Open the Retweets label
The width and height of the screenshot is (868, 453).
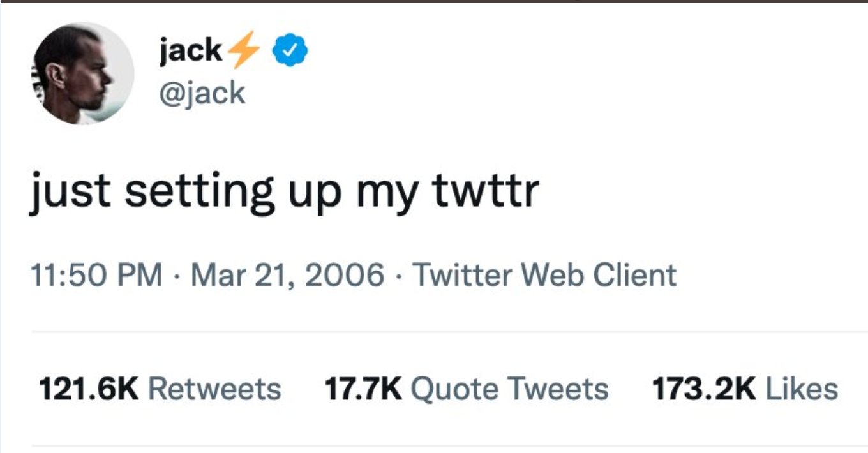click(214, 389)
